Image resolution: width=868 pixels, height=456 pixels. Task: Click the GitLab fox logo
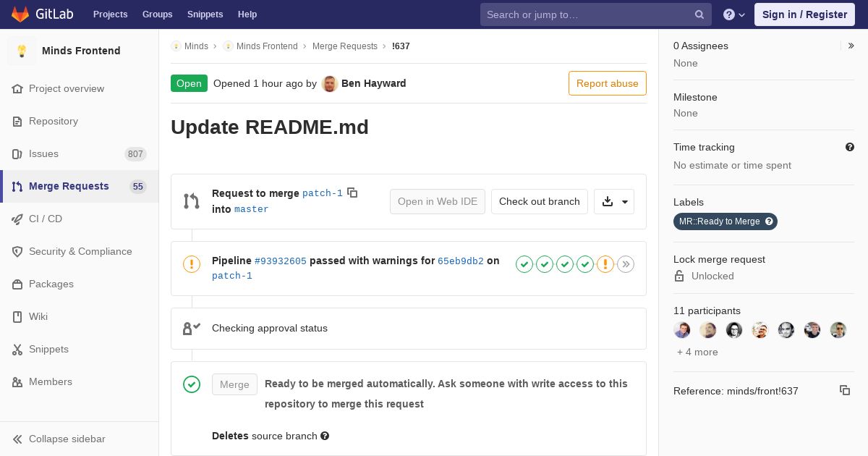pos(20,14)
